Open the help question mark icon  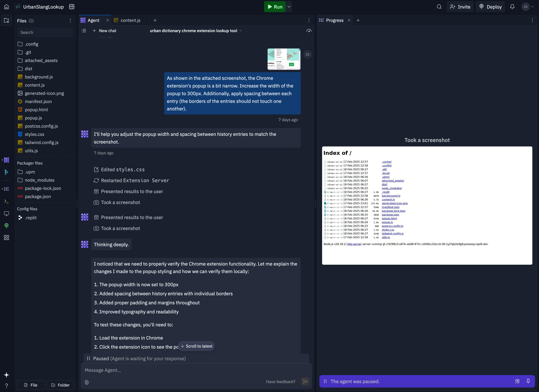pos(6,386)
